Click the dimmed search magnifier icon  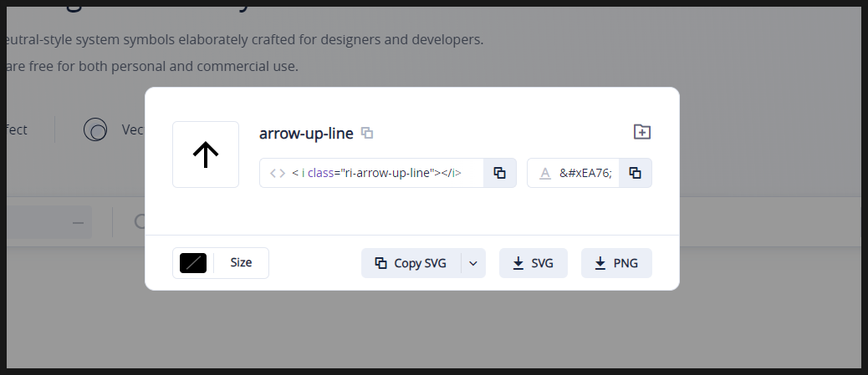coord(139,222)
